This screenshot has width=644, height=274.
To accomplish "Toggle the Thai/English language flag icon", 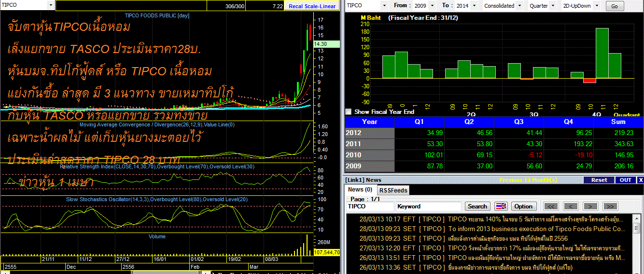I will [x=501, y=206].
